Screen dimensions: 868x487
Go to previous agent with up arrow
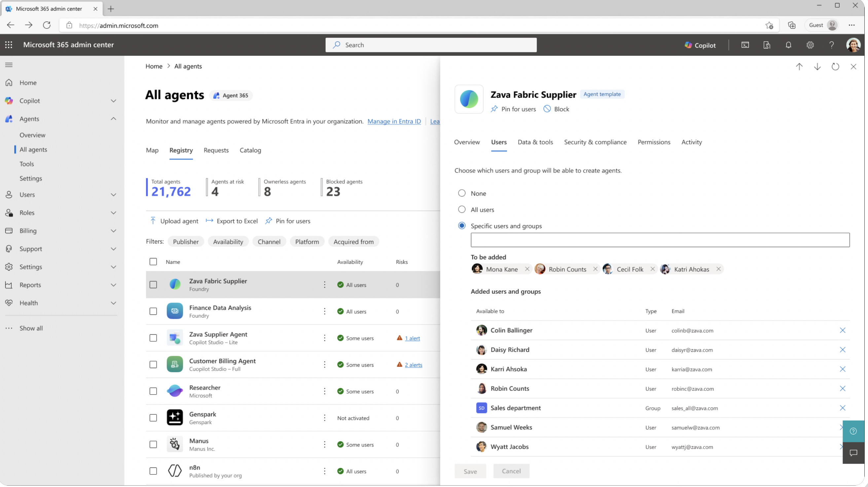(799, 67)
